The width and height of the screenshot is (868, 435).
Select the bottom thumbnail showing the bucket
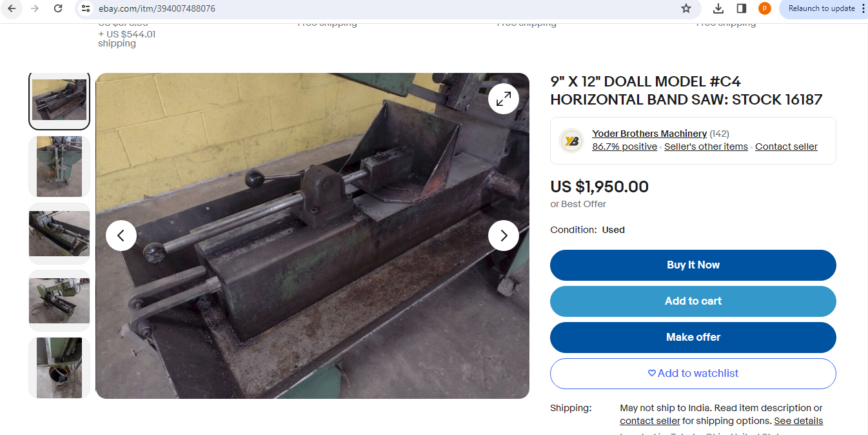pos(59,368)
